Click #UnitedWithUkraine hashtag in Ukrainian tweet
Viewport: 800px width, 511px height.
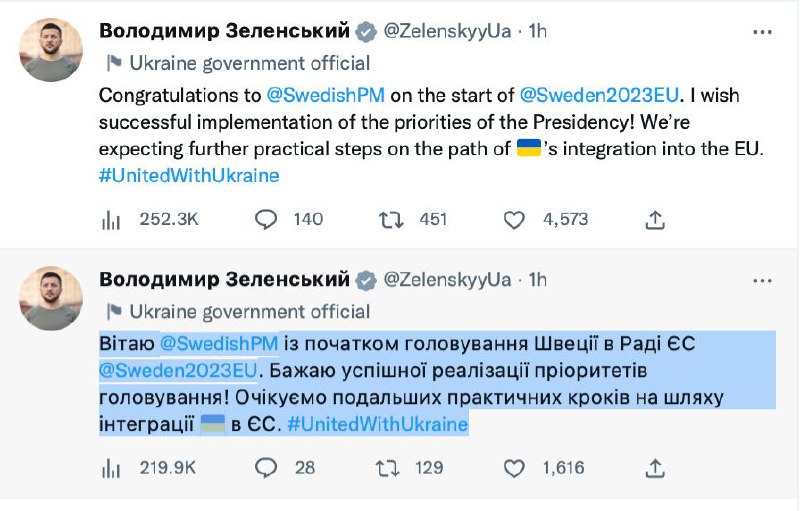(377, 424)
